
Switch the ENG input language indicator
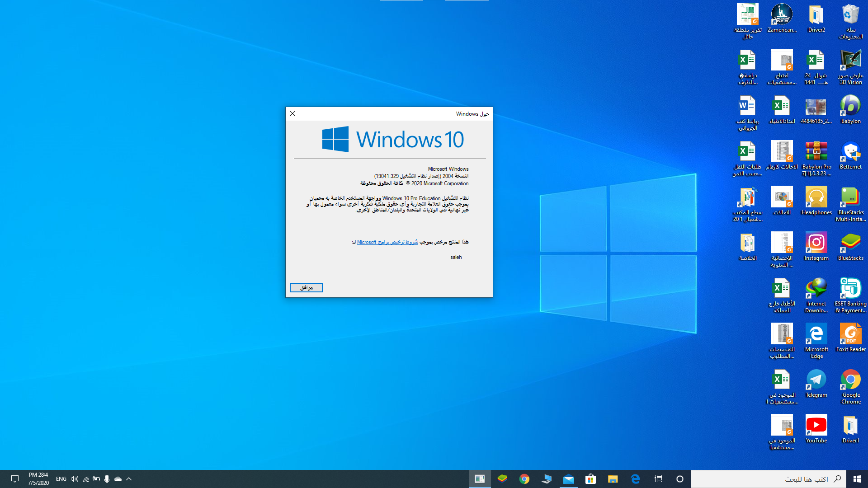pyautogui.click(x=61, y=479)
